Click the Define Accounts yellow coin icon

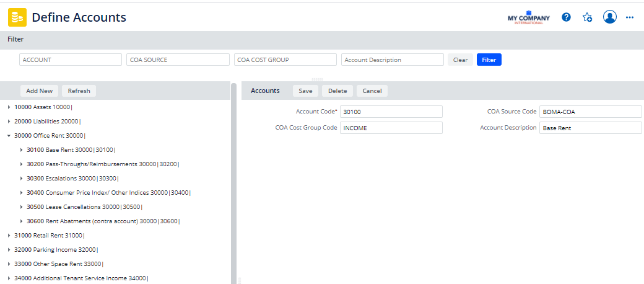pyautogui.click(x=17, y=17)
